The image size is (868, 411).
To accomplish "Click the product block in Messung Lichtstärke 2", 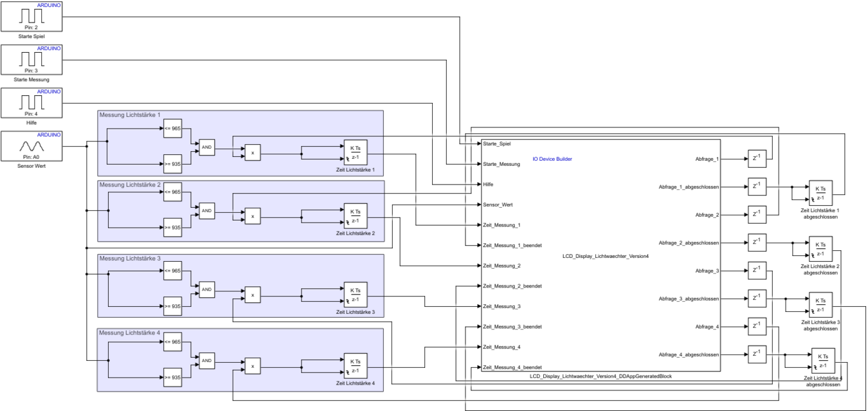I will point(253,217).
